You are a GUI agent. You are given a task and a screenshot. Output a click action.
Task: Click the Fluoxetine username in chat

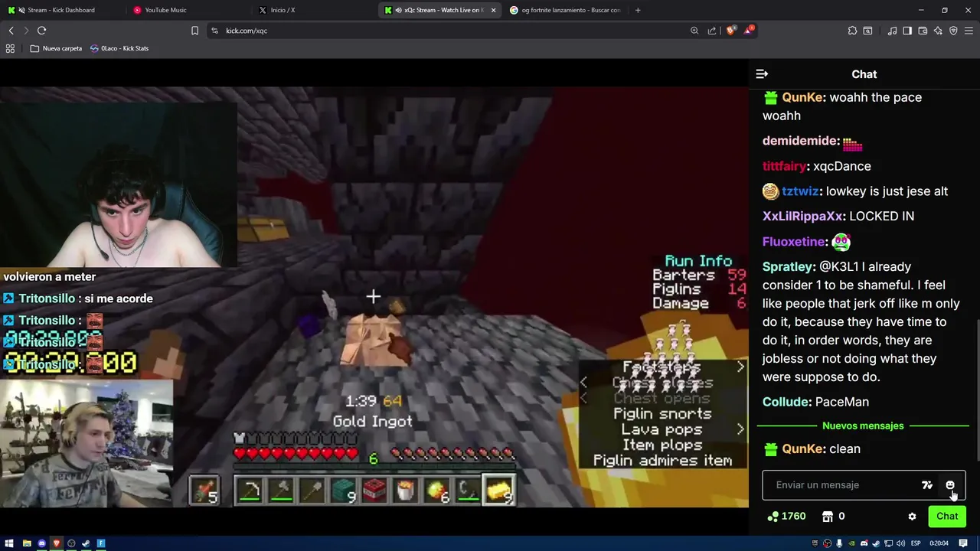click(793, 242)
